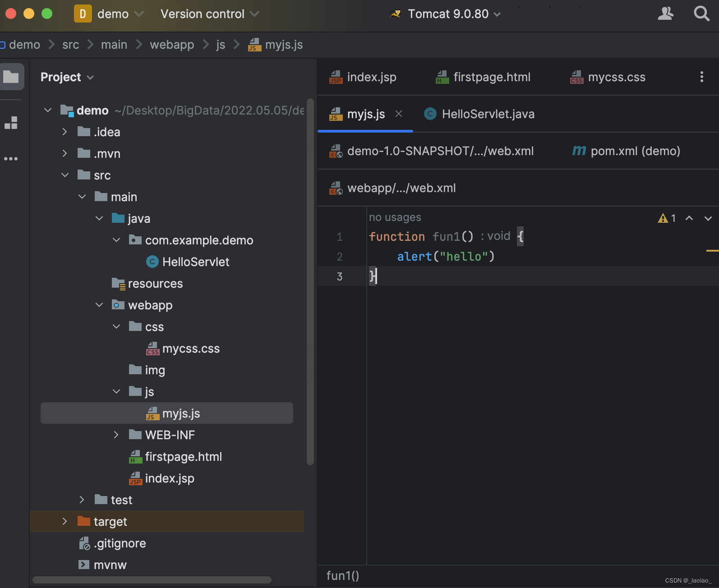Switch to the webapp web.xml tab
The height and width of the screenshot is (588, 719).
(393, 188)
